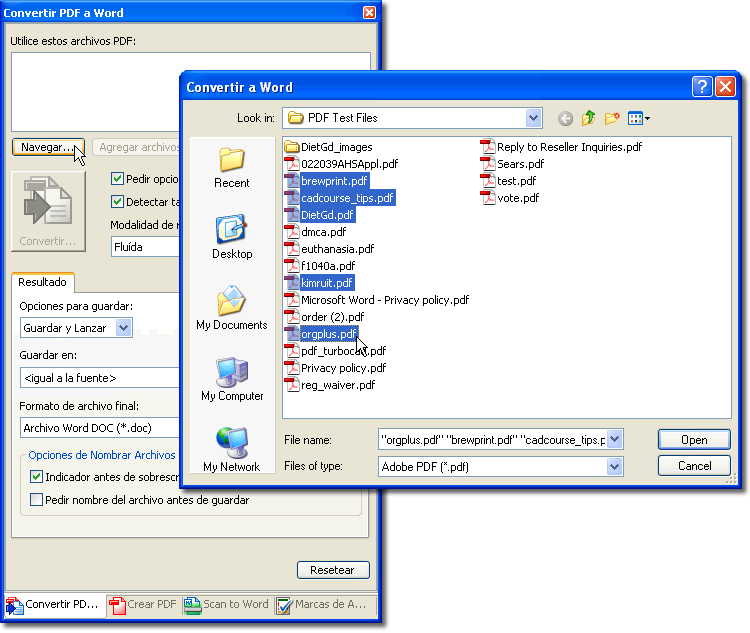Image resolution: width=750 pixels, height=633 pixels.
Task: Toggle 'Indicador antes de sobrescribir' checkbox
Action: [37, 477]
